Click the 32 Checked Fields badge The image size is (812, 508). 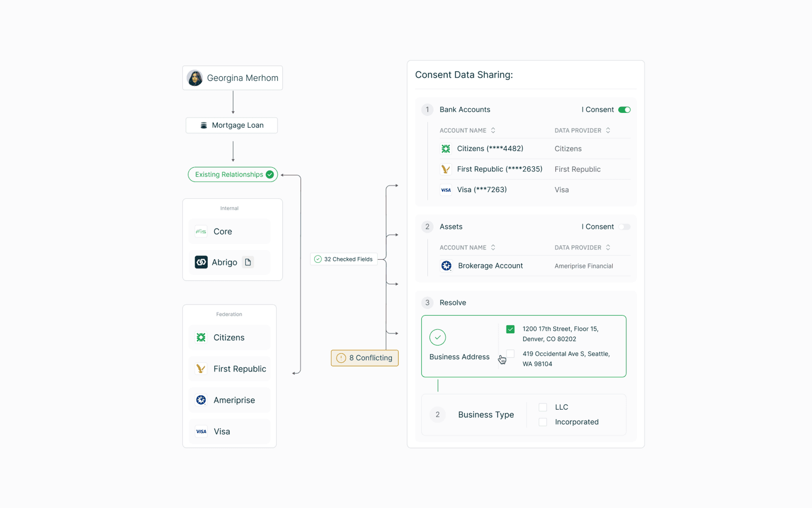344,259
